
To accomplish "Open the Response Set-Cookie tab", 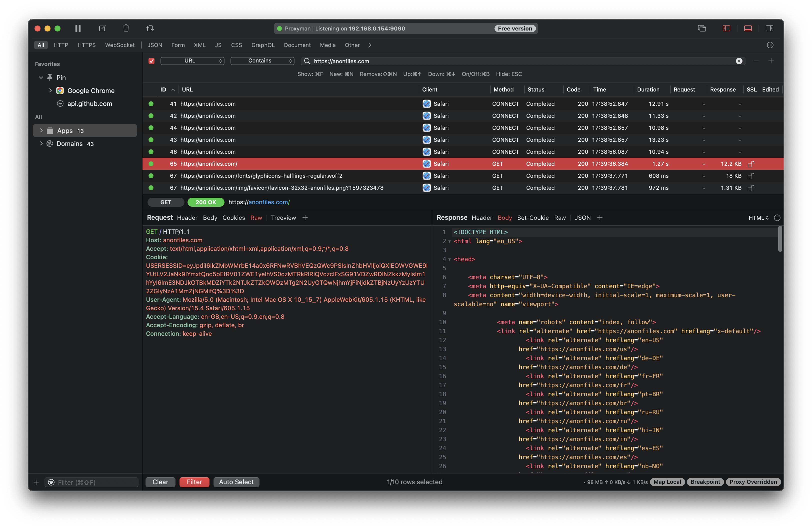I will click(532, 217).
